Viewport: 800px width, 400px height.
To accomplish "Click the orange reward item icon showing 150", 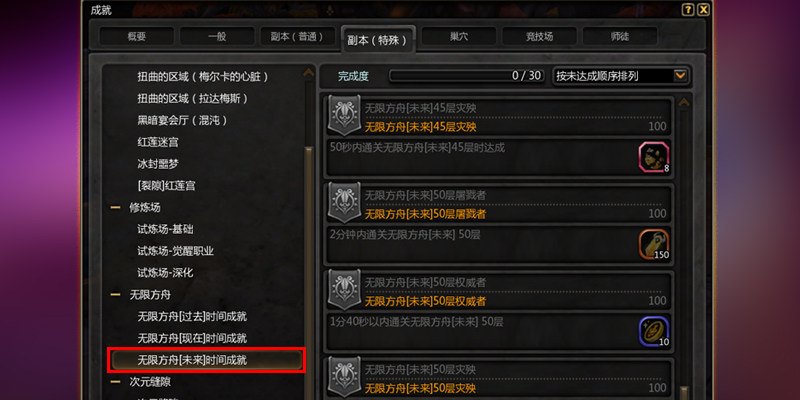I will point(654,245).
